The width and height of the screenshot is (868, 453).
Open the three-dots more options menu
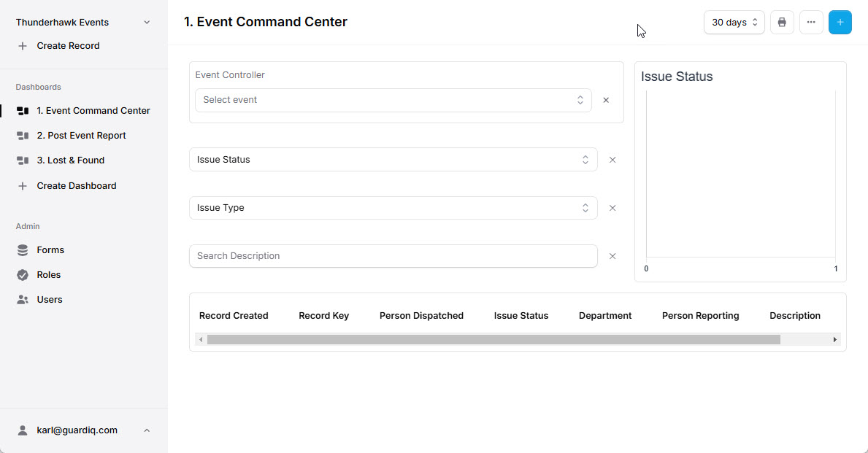point(811,22)
